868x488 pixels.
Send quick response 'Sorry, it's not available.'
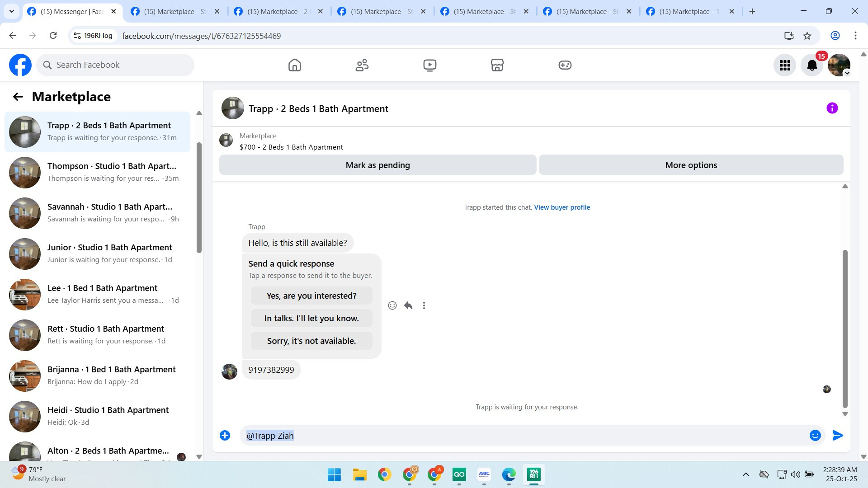tap(311, 341)
